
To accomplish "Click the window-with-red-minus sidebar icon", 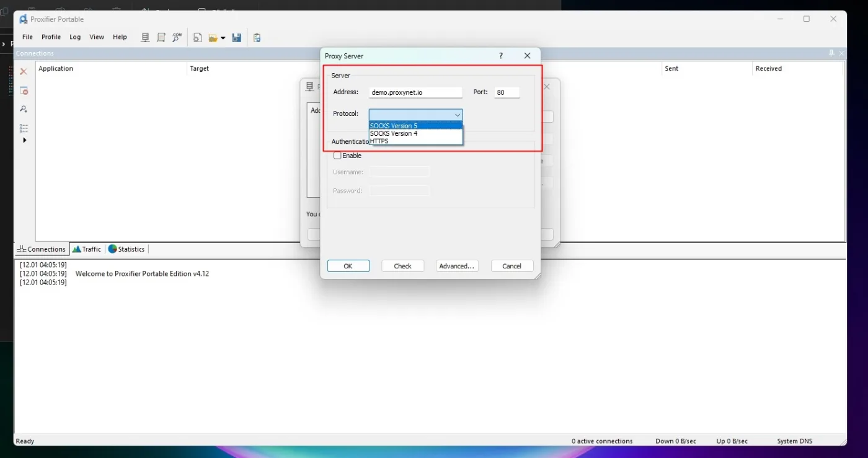I will [x=24, y=90].
